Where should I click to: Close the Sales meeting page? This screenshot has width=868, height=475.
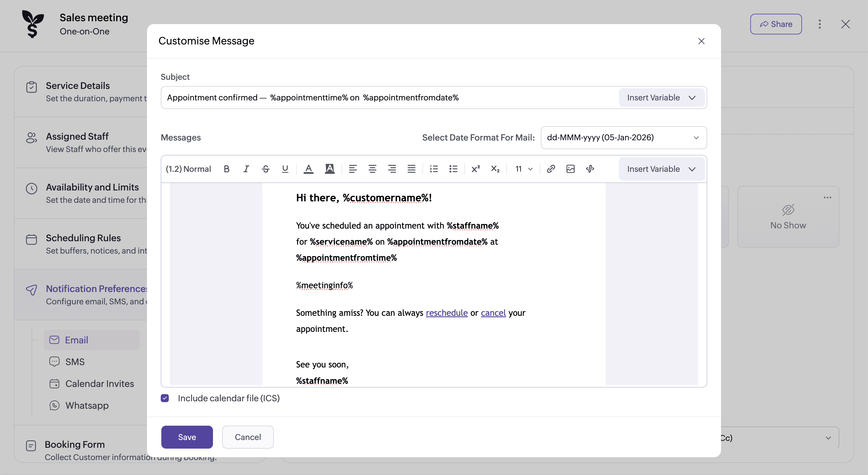click(845, 24)
